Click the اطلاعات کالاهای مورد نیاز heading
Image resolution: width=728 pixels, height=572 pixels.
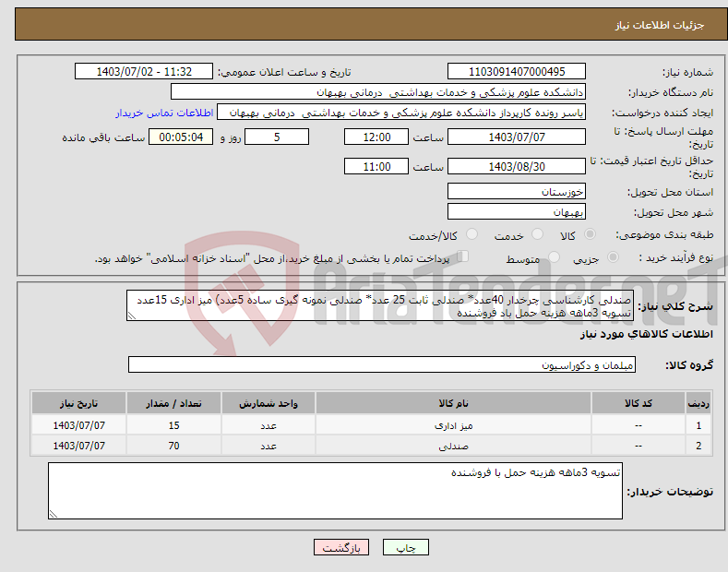pos(646,334)
